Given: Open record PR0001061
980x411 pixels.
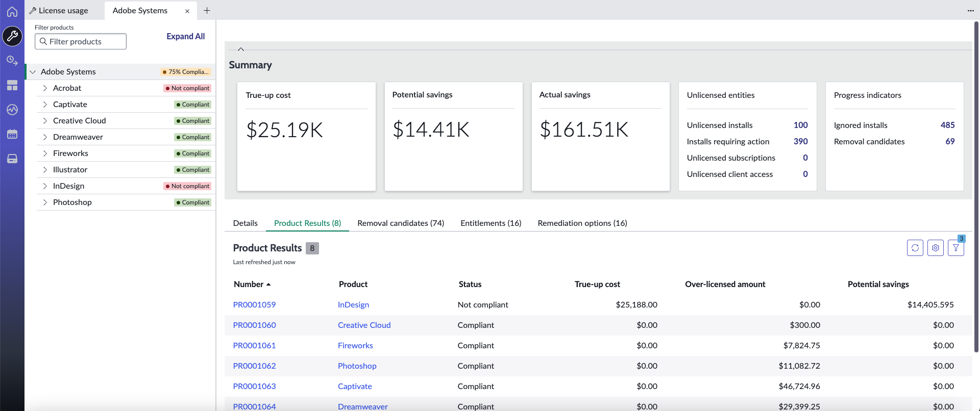Looking at the screenshot, I should (254, 345).
